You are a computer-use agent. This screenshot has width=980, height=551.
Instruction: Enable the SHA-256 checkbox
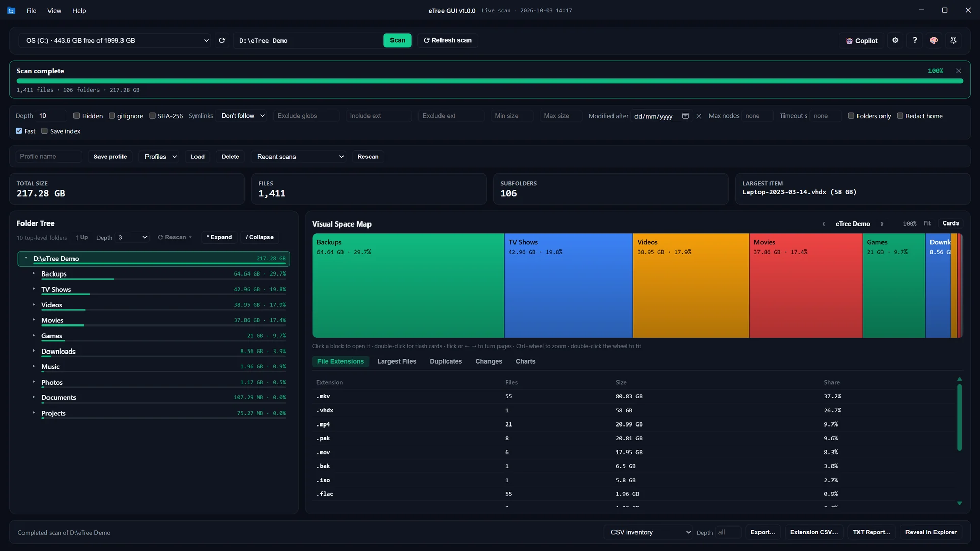[152, 116]
